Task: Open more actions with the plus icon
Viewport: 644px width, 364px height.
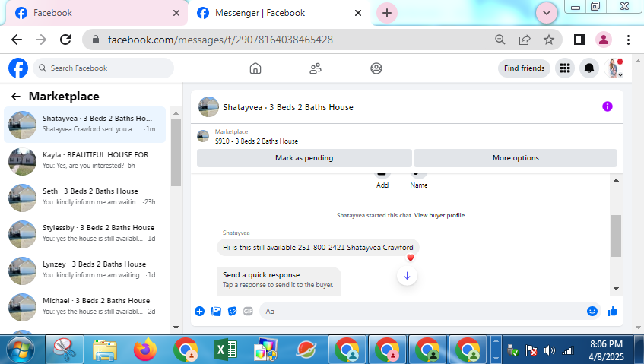Action: pos(200,311)
